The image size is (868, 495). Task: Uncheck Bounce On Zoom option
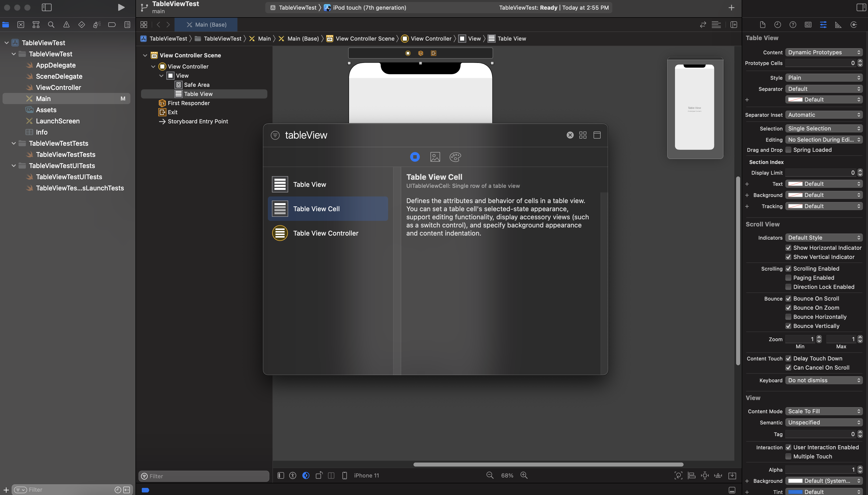point(788,308)
